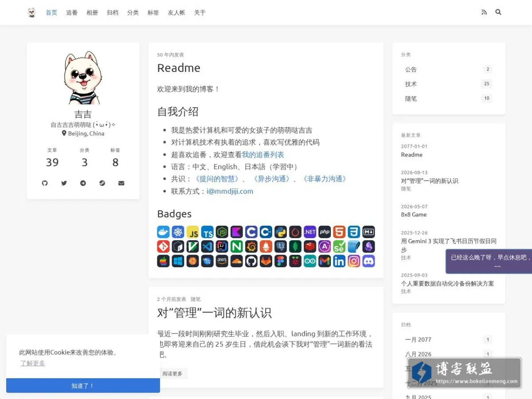
Task: Click the profile avatar dog image
Action: 83,78
